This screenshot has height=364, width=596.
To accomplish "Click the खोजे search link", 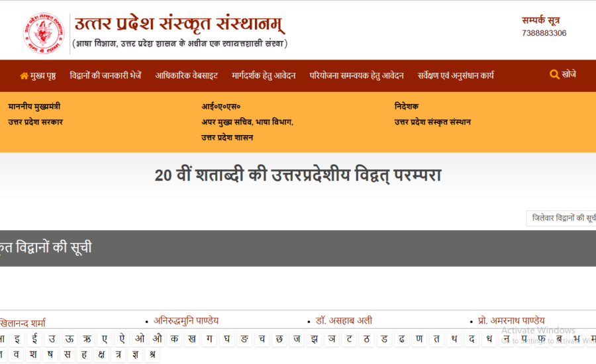I will coord(563,75).
